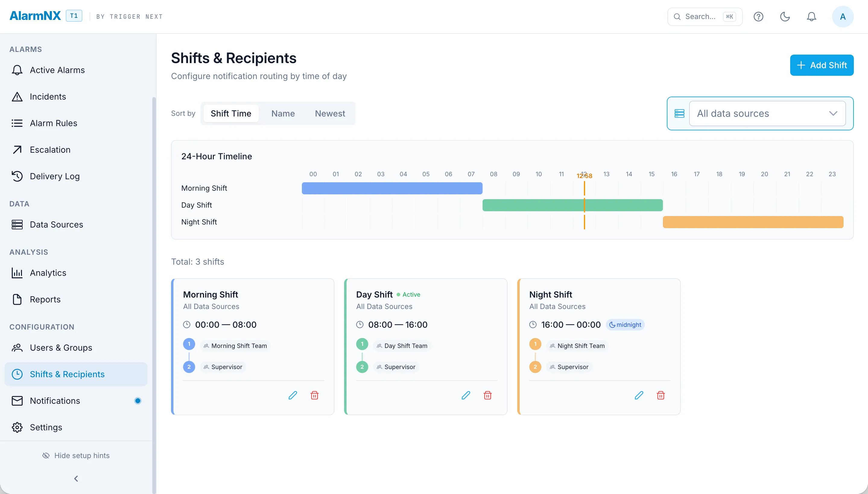This screenshot has width=868, height=494.
Task: Open the All data sources dropdown
Action: pos(767,113)
